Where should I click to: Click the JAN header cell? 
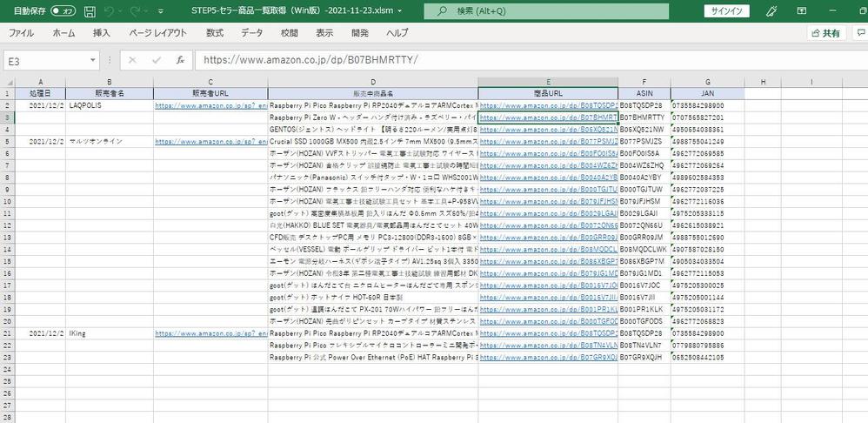point(707,93)
